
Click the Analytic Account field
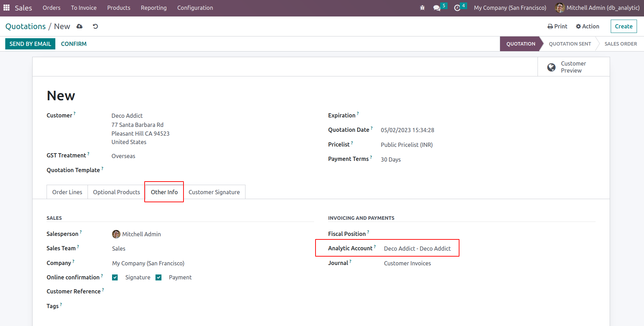click(x=417, y=249)
